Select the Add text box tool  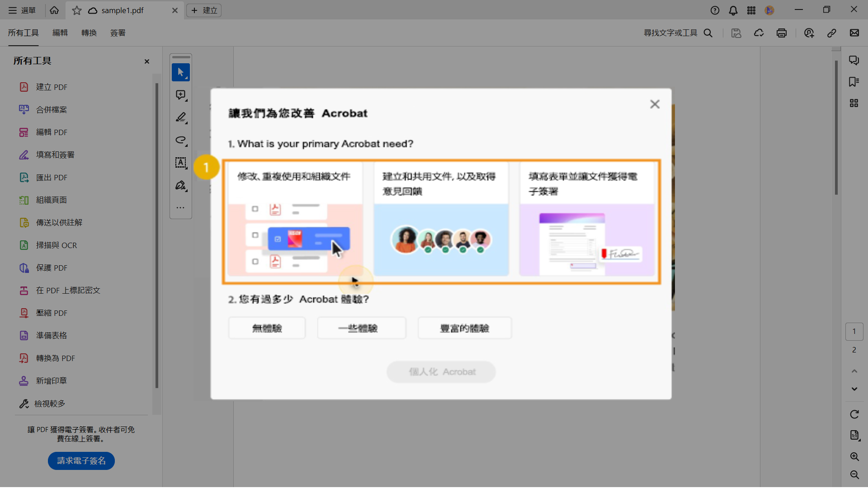(x=180, y=163)
